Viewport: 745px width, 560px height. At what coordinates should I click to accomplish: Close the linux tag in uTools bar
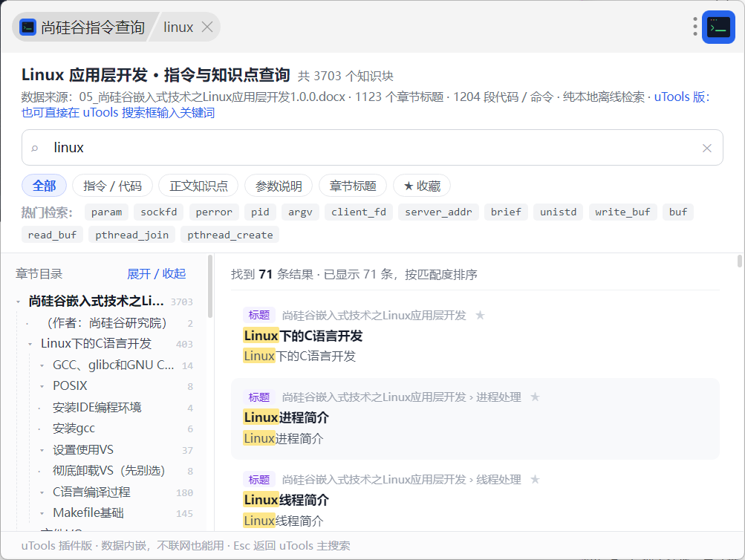207,27
